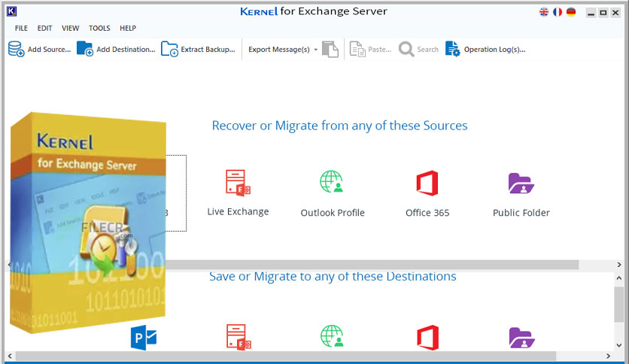Click the Extract Backup... button label
Viewport: 629px width, 364px height.
click(208, 50)
